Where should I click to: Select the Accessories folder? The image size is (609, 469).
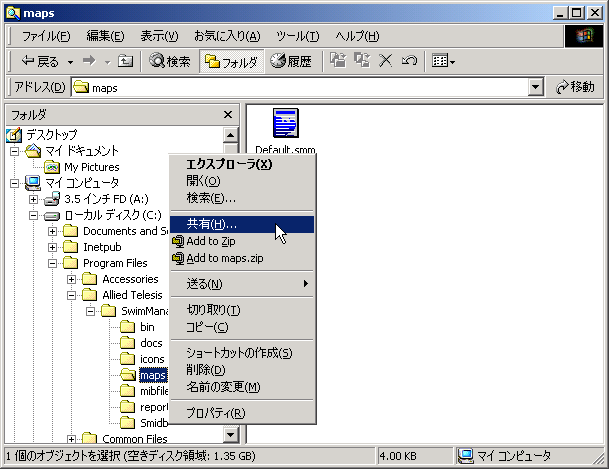[x=130, y=279]
